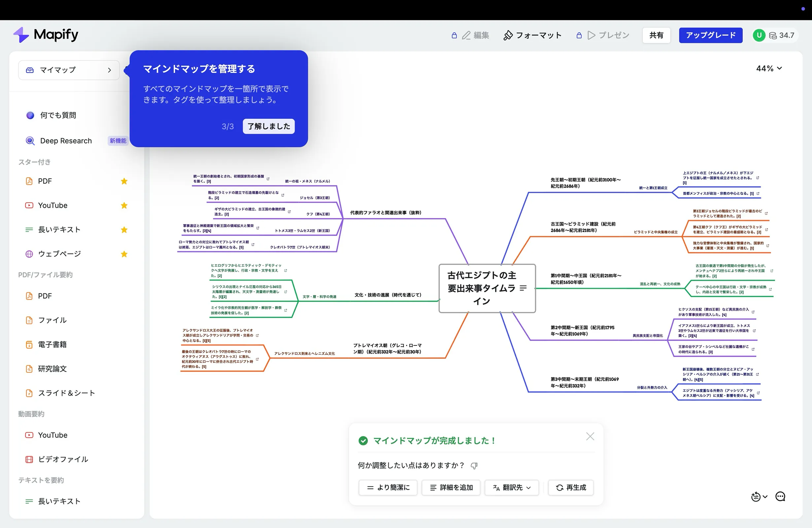Select スライド＆シート in the sidebar
This screenshot has height=528, width=812.
click(x=66, y=393)
